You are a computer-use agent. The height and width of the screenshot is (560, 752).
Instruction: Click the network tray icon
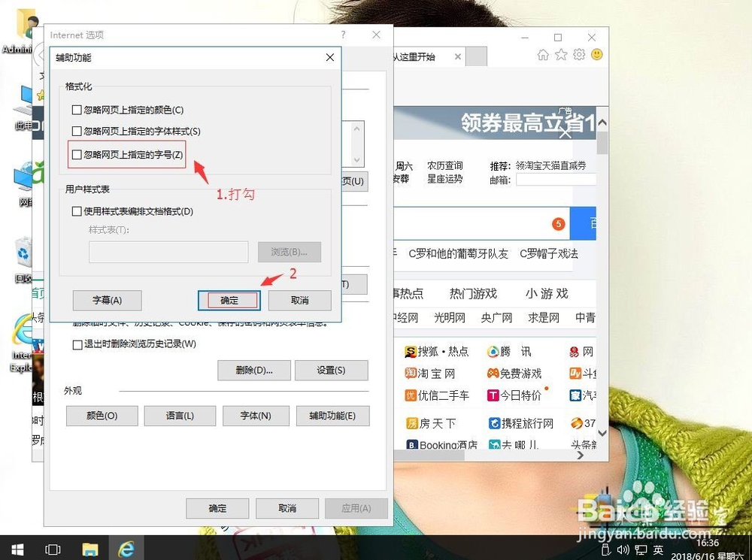(641, 549)
